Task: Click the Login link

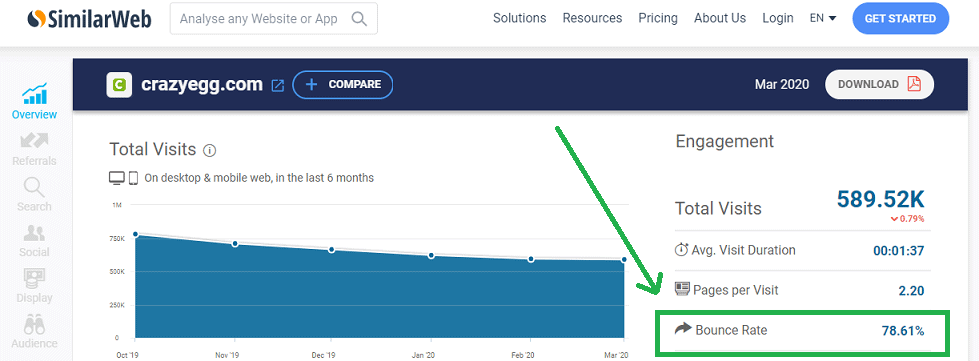Action: (777, 19)
